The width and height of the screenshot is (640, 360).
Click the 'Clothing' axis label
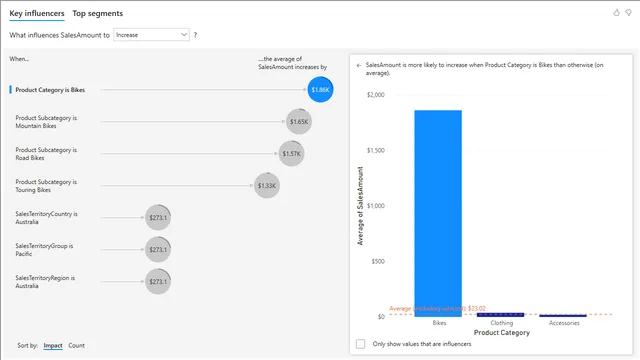pyautogui.click(x=502, y=323)
